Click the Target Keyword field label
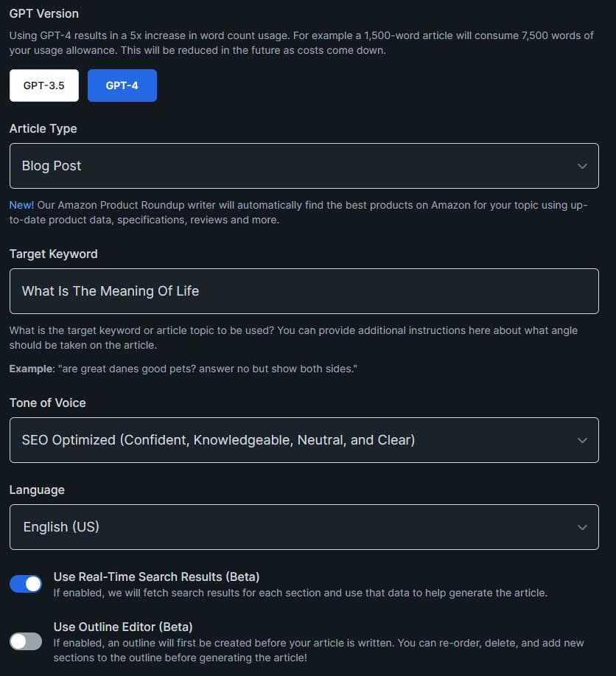 coord(54,254)
